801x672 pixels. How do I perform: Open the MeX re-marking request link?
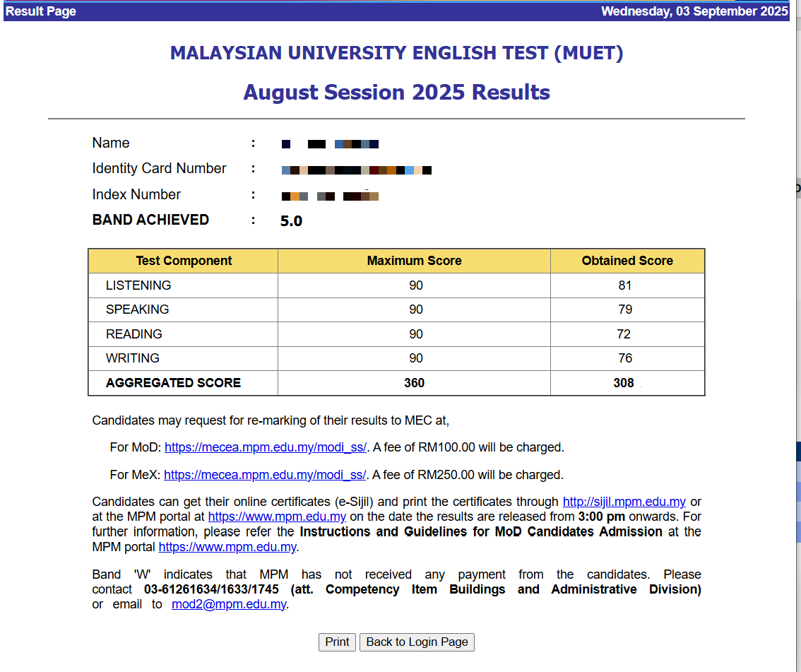(x=265, y=475)
